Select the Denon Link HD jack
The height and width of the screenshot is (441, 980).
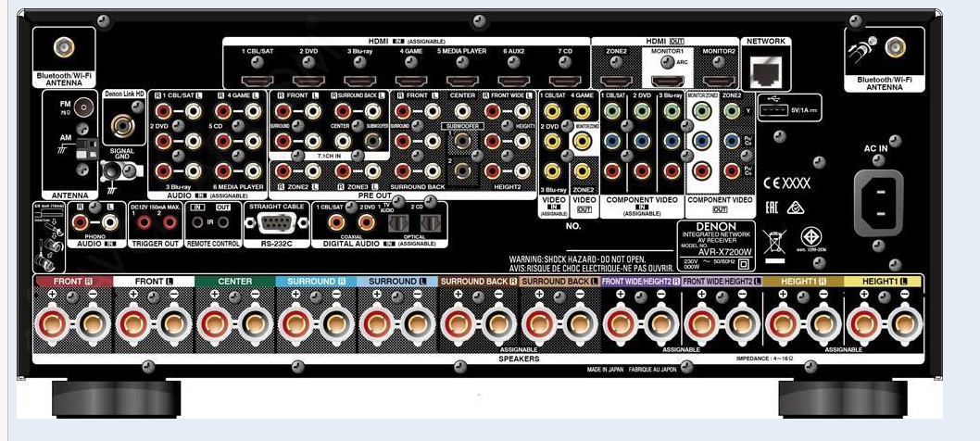click(122, 124)
